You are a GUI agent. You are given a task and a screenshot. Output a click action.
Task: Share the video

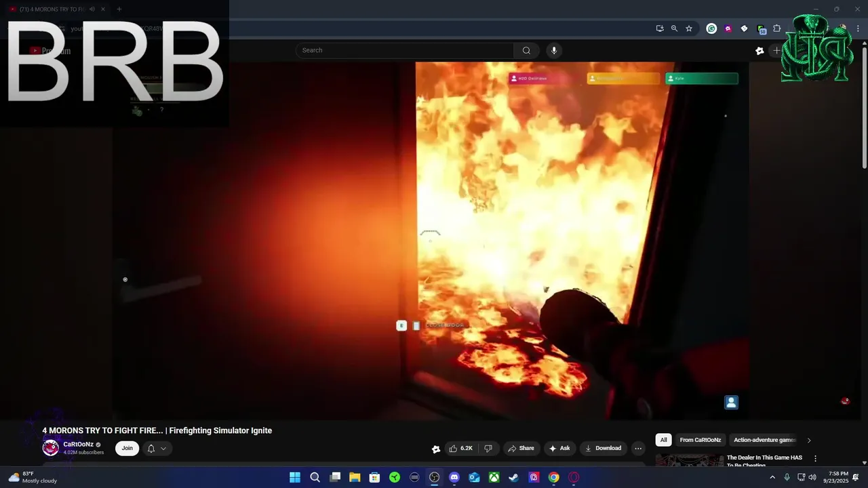[521, 448]
